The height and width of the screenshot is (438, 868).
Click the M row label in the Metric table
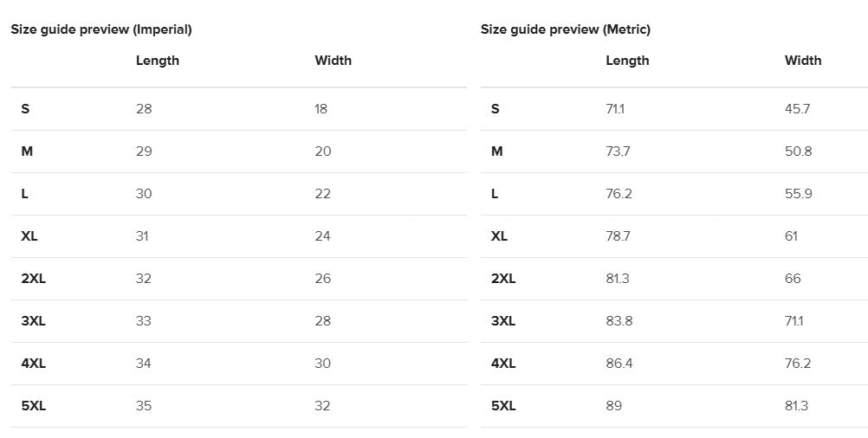point(496,151)
